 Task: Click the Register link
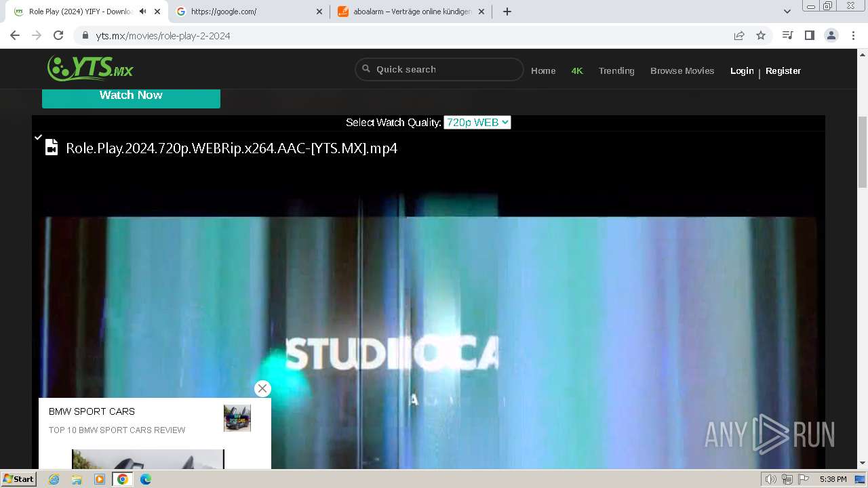point(783,70)
